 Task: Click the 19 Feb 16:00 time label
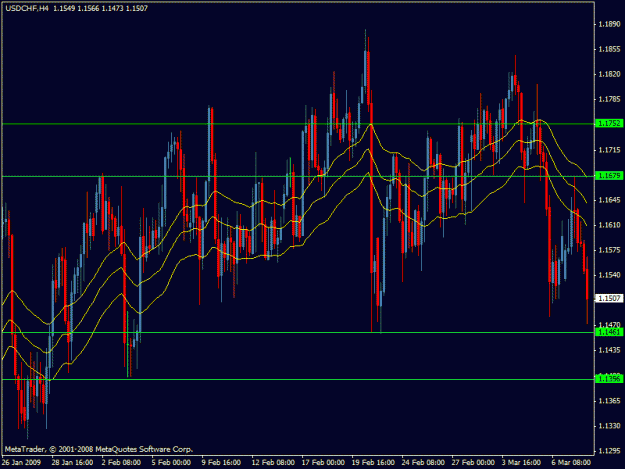(x=373, y=462)
